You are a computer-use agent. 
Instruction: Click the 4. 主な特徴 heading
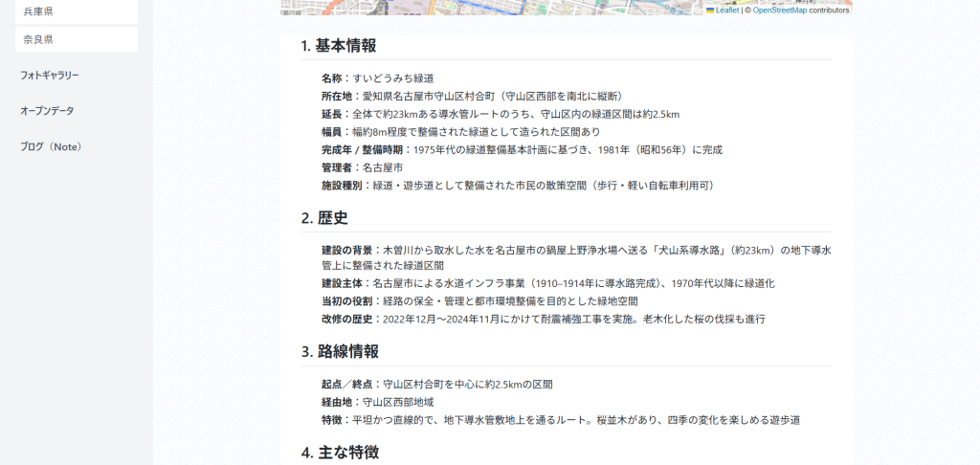[340, 453]
